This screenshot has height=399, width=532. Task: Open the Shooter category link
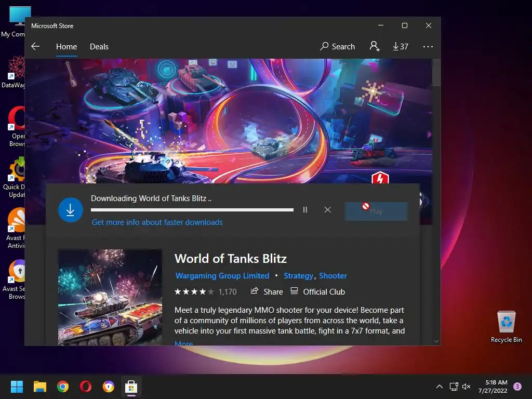[333, 275]
